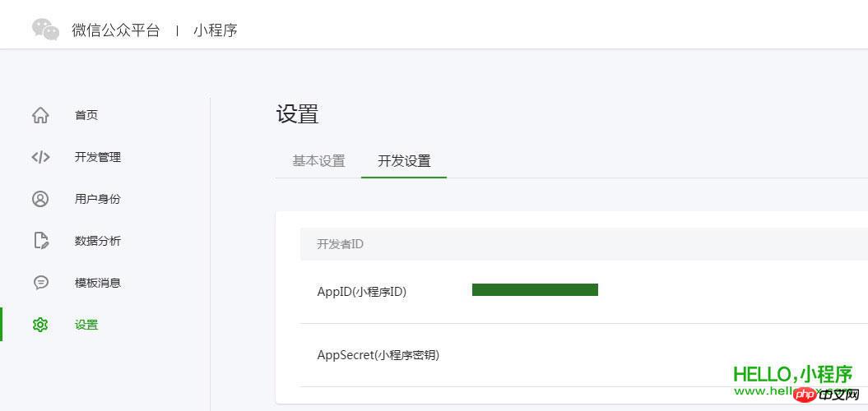The width and height of the screenshot is (868, 411).
Task: Click the speech bubble icon for 模板消息
Action: [40, 283]
